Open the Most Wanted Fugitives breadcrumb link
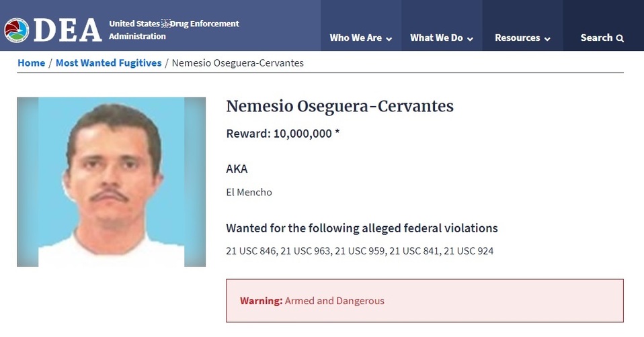The width and height of the screenshot is (644, 337). point(108,63)
